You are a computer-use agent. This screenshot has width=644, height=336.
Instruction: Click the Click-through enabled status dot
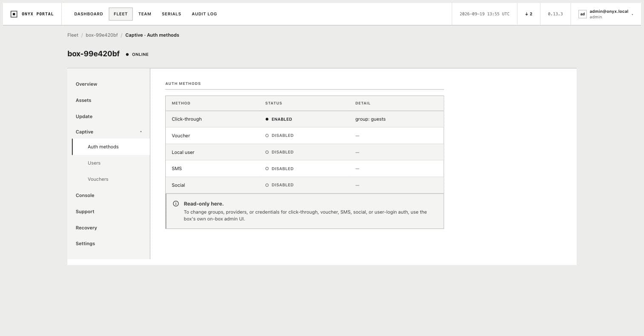tap(267, 119)
